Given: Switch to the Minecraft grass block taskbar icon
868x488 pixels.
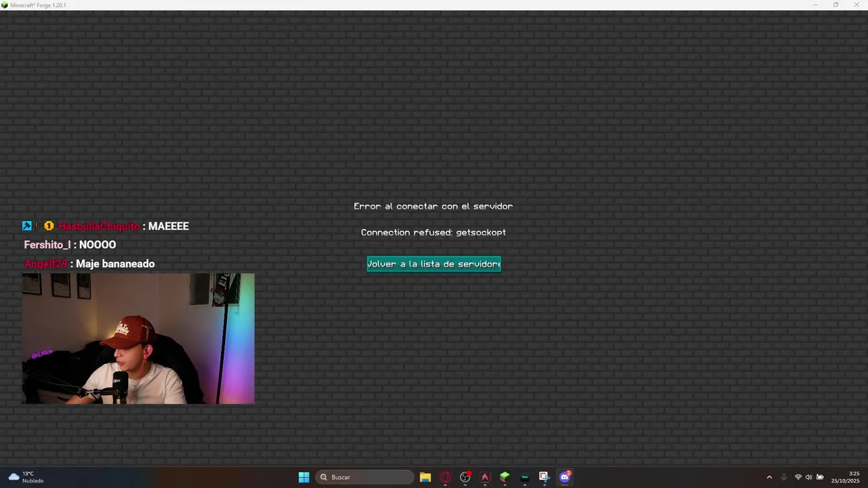Looking at the screenshot, I should click(x=505, y=477).
